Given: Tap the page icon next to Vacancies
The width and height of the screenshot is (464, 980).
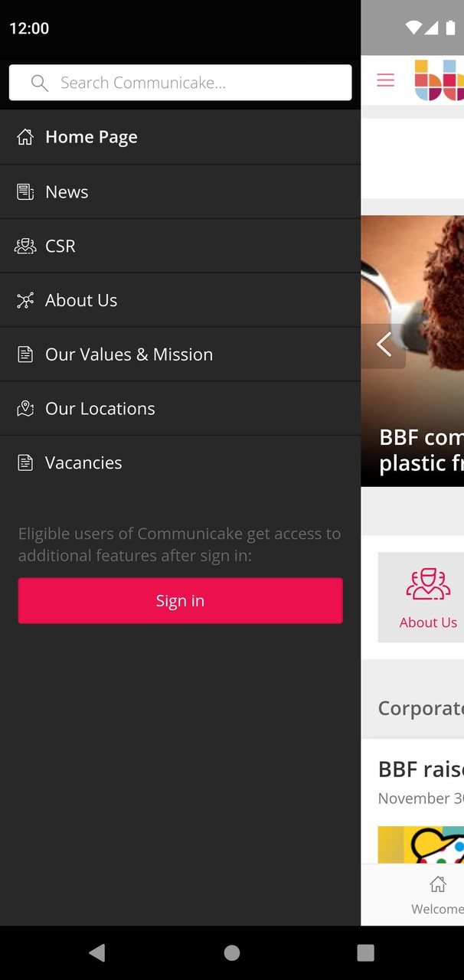Looking at the screenshot, I should click(25, 462).
